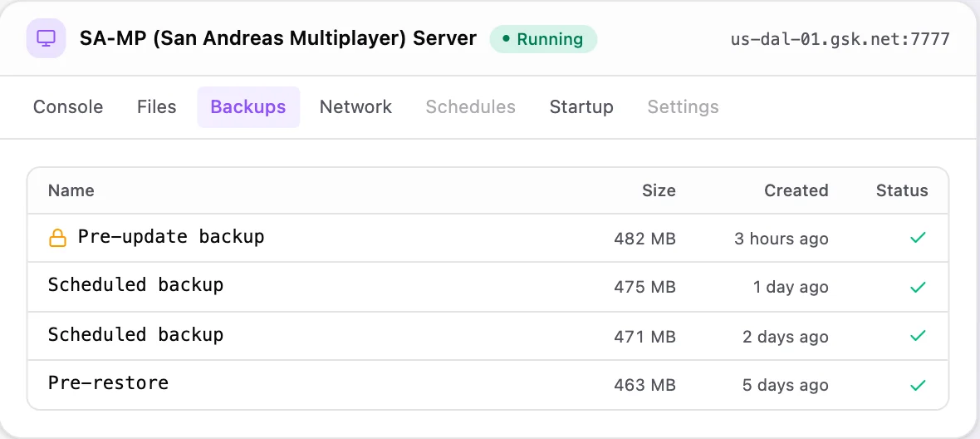Screen dimensions: 980x439
Task: Select the Scheduled backup from 1 day ago
Action: 135,286
